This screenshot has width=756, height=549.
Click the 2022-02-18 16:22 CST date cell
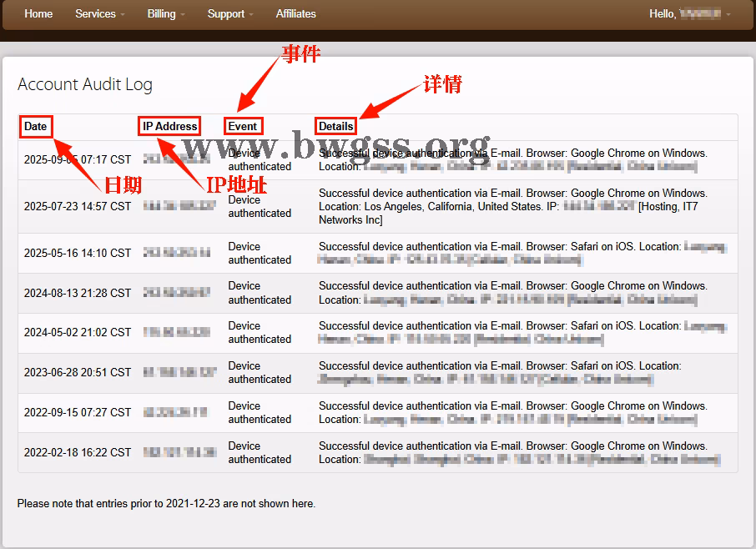coord(77,452)
